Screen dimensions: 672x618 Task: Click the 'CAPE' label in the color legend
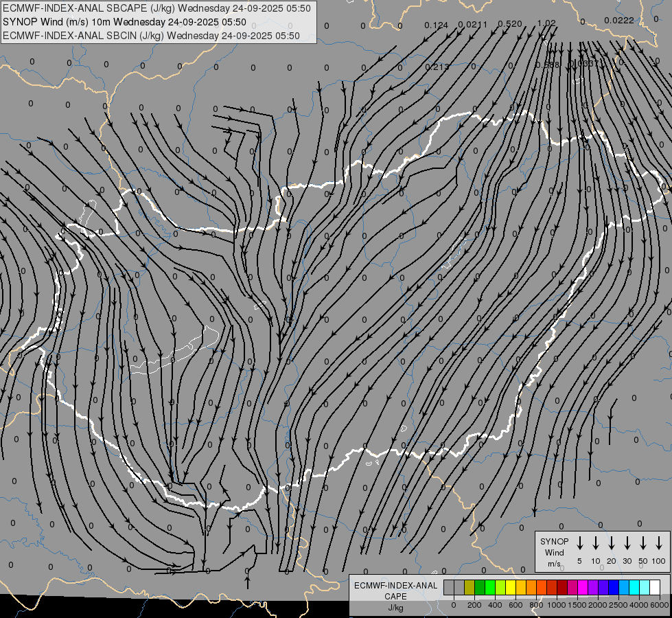[395, 597]
